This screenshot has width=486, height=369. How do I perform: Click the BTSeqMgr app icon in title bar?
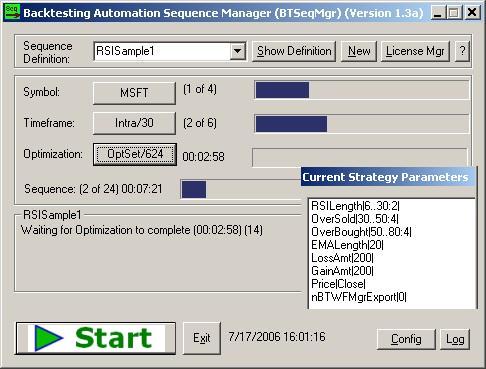[x=12, y=12]
